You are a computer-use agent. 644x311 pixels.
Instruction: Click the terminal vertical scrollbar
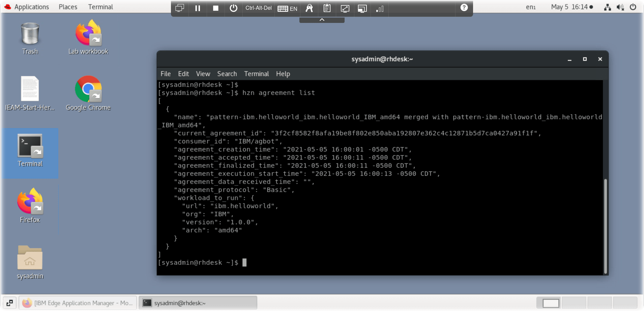point(605,226)
